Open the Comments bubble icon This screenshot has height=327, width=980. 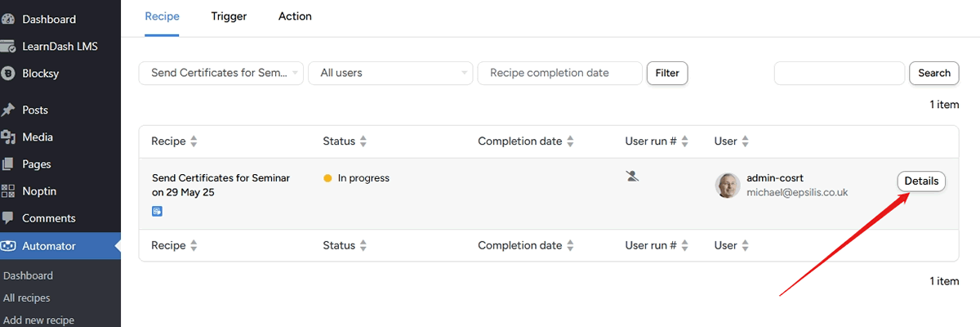point(8,218)
